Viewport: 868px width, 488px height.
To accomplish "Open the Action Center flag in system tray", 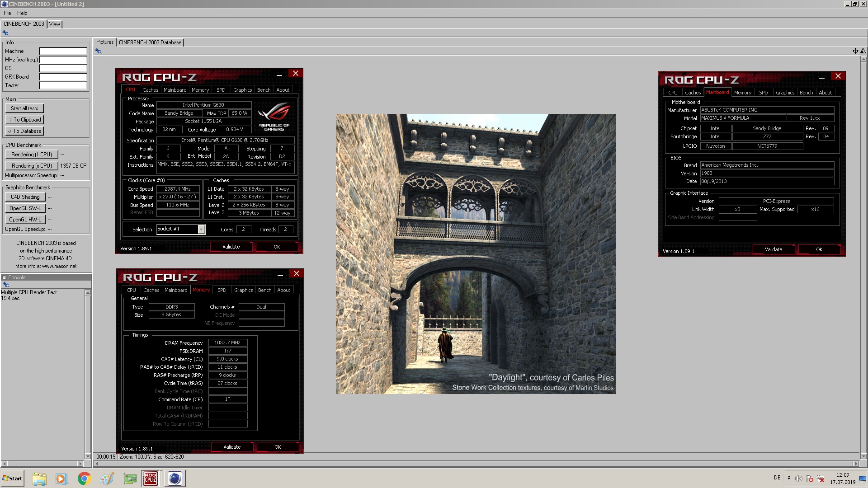I will [x=810, y=479].
